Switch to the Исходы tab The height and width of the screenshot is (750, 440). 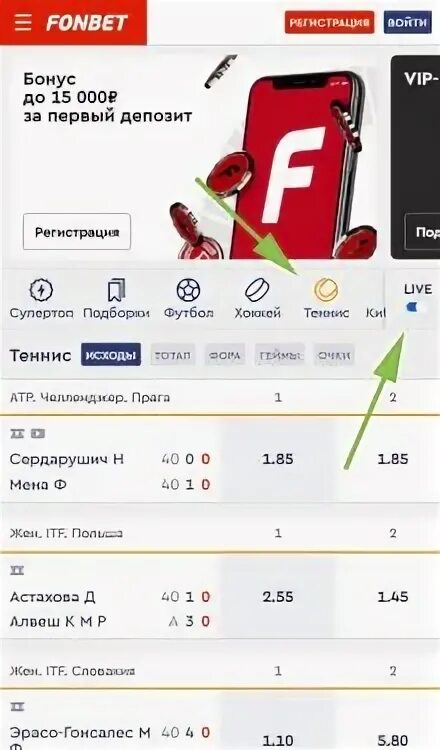tap(111, 355)
